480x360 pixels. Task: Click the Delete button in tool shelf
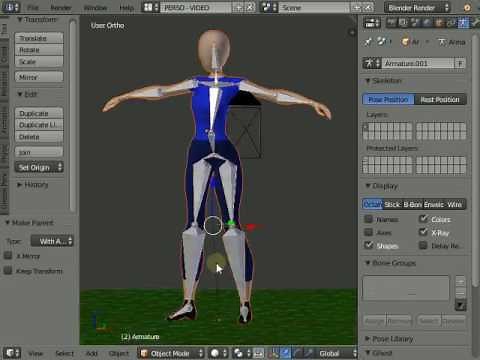pyautogui.click(x=39, y=137)
